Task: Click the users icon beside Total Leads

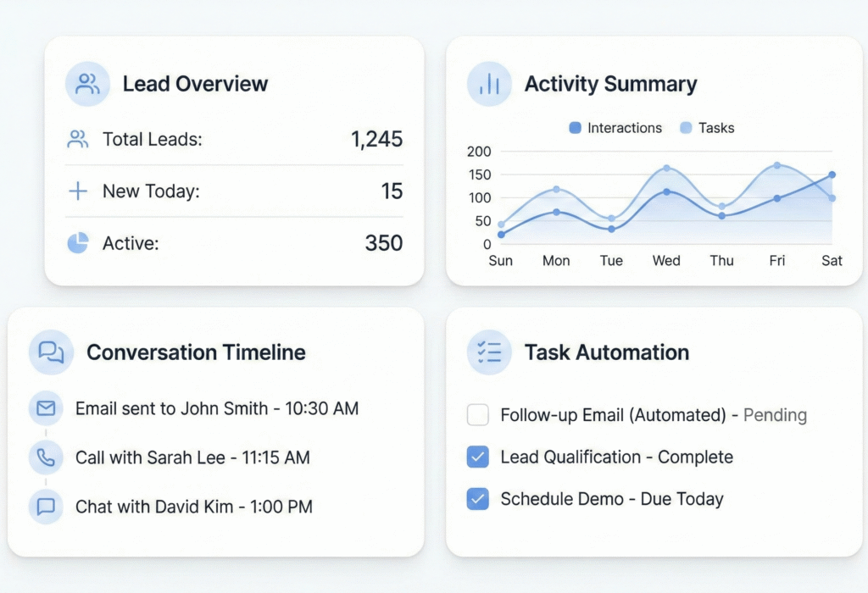Action: pos(78,139)
